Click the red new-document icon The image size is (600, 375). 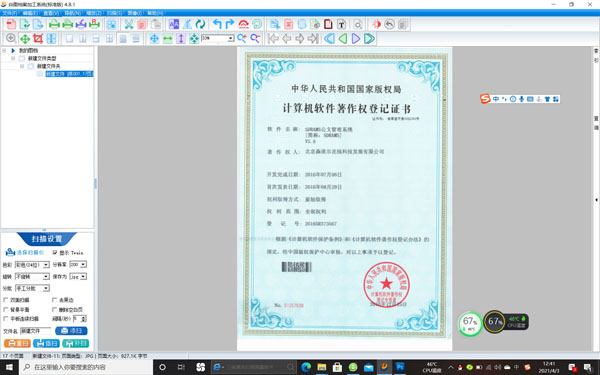11,24
